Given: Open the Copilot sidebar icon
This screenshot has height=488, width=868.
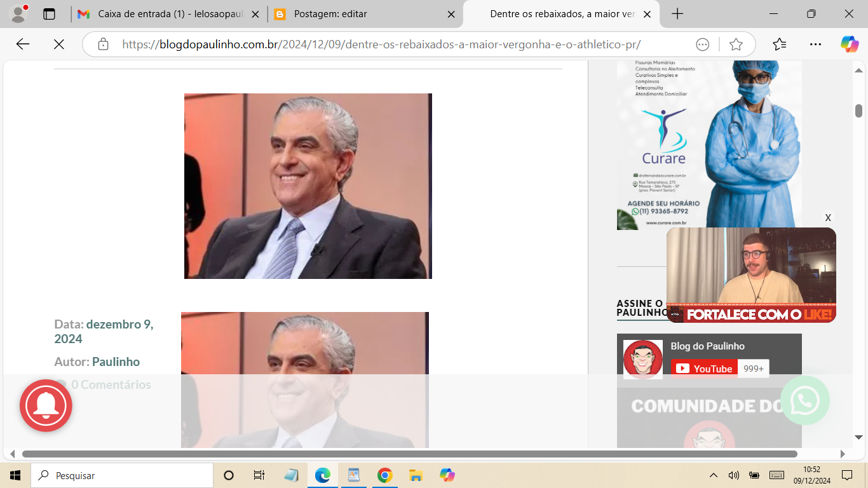Looking at the screenshot, I should [x=850, y=44].
